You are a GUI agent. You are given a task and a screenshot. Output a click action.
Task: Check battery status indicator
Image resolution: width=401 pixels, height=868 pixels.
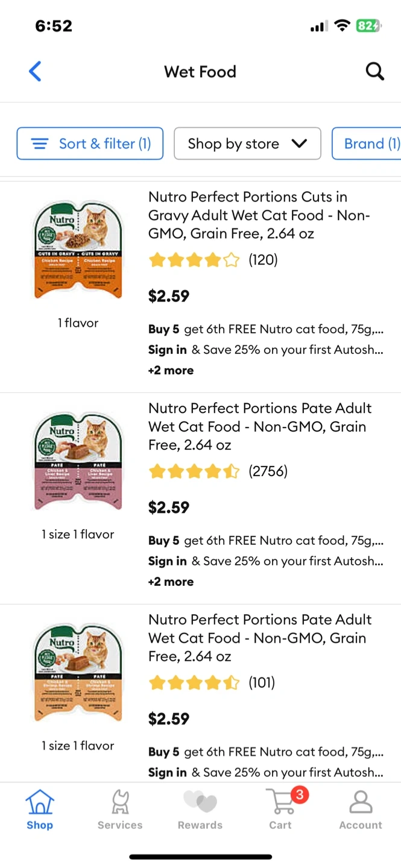pos(368,26)
